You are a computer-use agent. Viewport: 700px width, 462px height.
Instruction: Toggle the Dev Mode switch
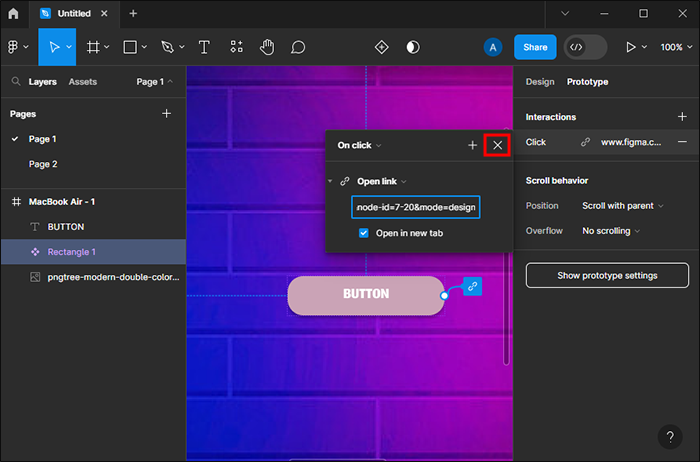[x=585, y=47]
